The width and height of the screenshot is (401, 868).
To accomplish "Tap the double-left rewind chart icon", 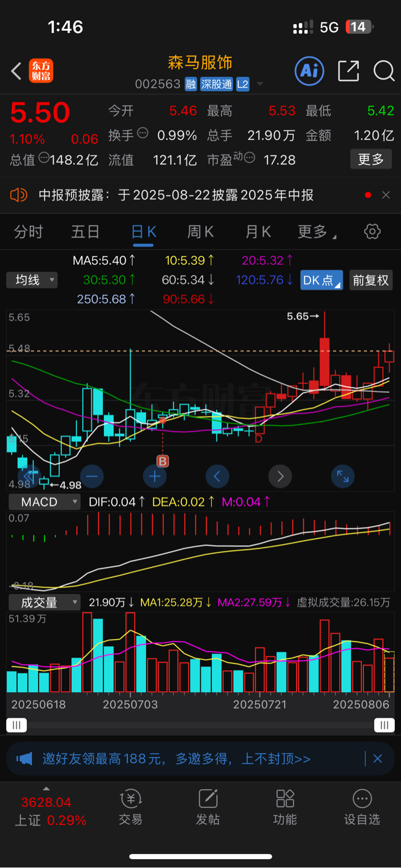I will pos(29,476).
